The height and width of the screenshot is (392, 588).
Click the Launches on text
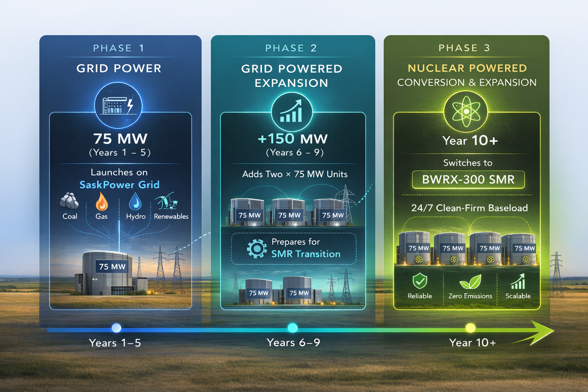[x=119, y=172]
